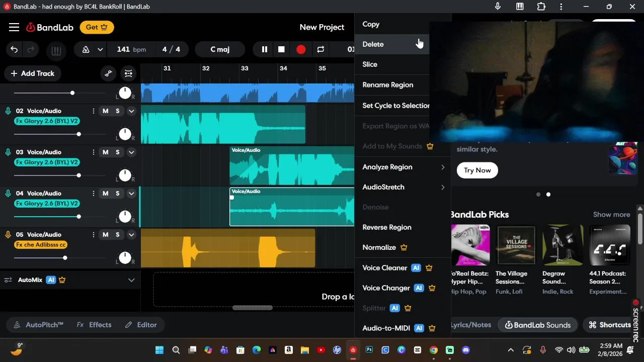
Task: Click the track height/collapse icon
Action: pyautogui.click(x=128, y=73)
